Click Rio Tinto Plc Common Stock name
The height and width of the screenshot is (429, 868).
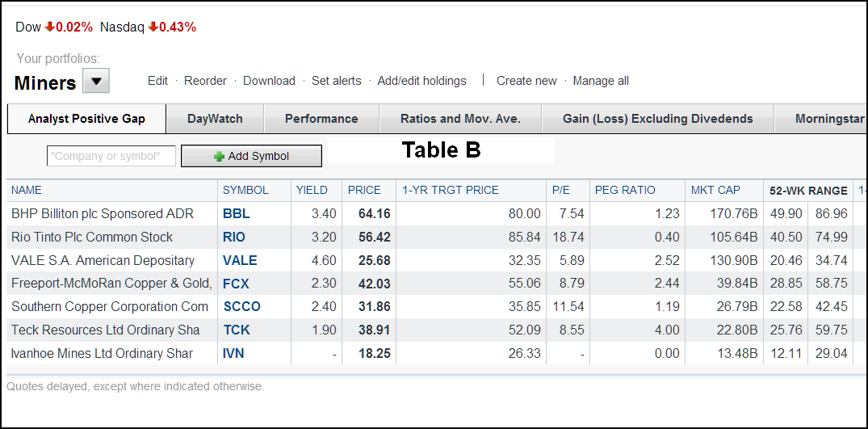point(92,238)
